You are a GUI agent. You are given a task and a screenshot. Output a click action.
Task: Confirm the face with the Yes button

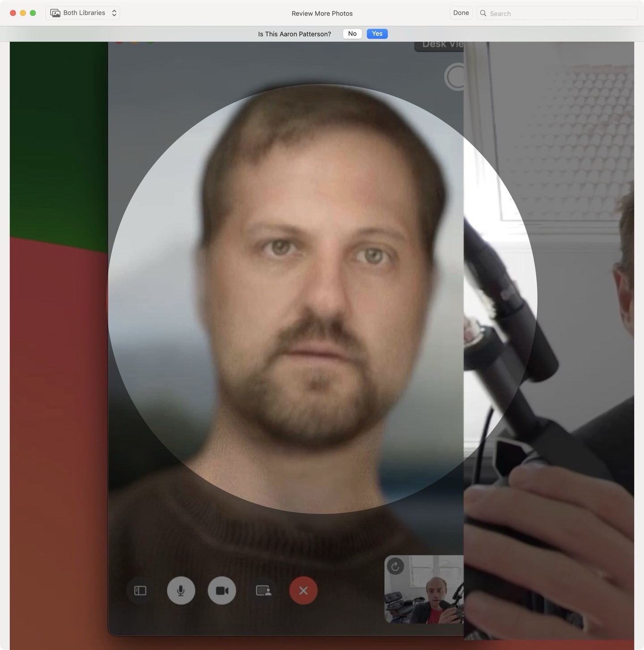point(377,34)
